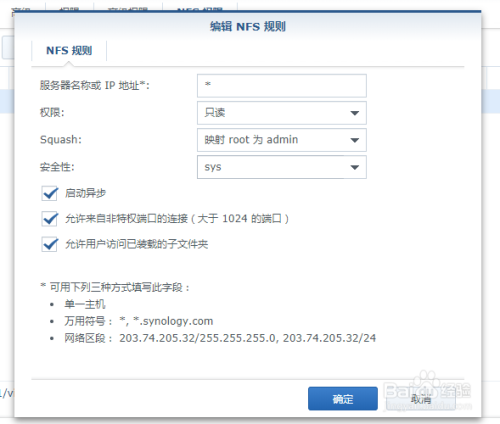
Task: Open the 安全性 combo box showing sys
Action: tap(282, 167)
